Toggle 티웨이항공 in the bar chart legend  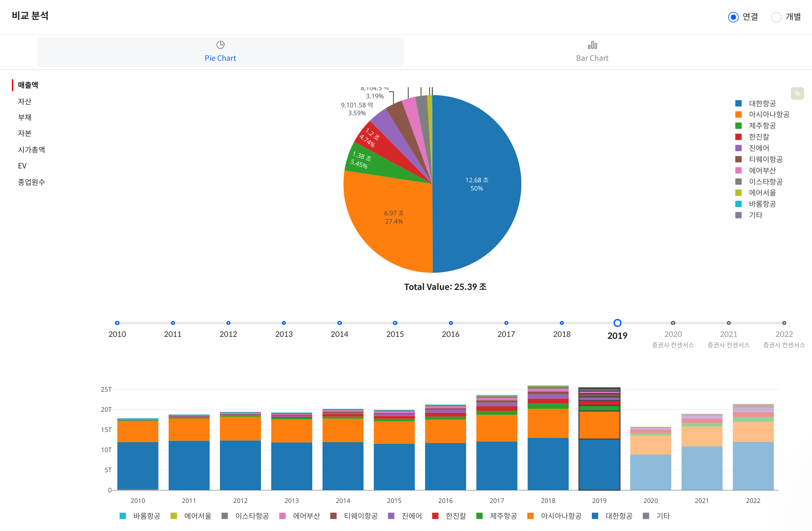click(354, 516)
